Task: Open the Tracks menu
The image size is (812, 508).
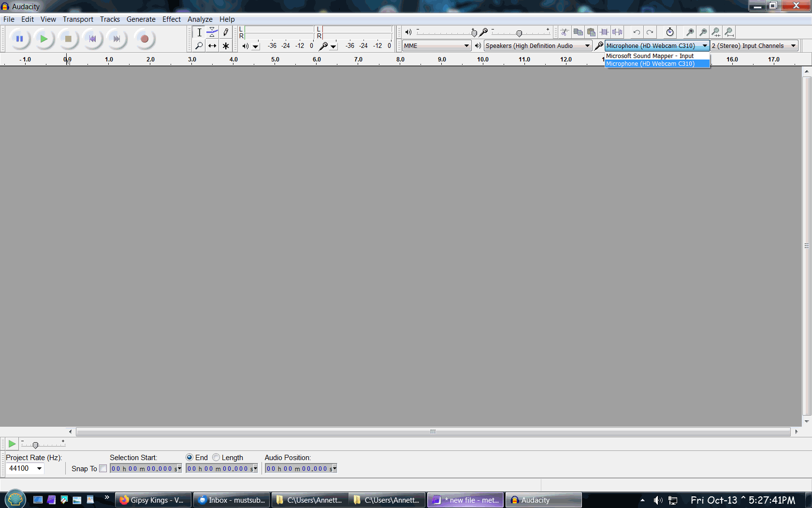Action: pyautogui.click(x=110, y=19)
